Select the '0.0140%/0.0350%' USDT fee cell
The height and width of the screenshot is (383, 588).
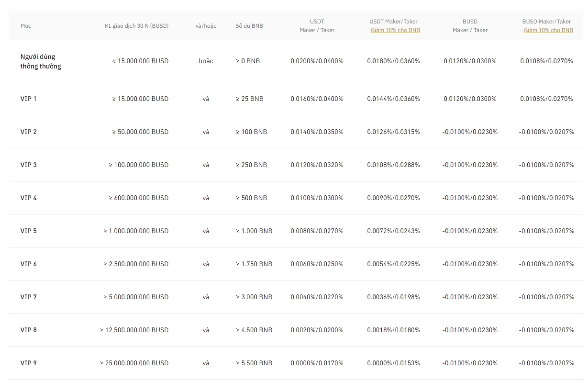(x=317, y=132)
